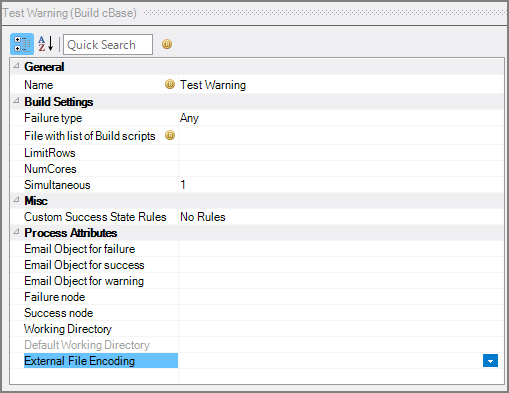Screen dimensions: 509x393
Task: Click the empty LimitRows value field
Action: (x=341, y=153)
